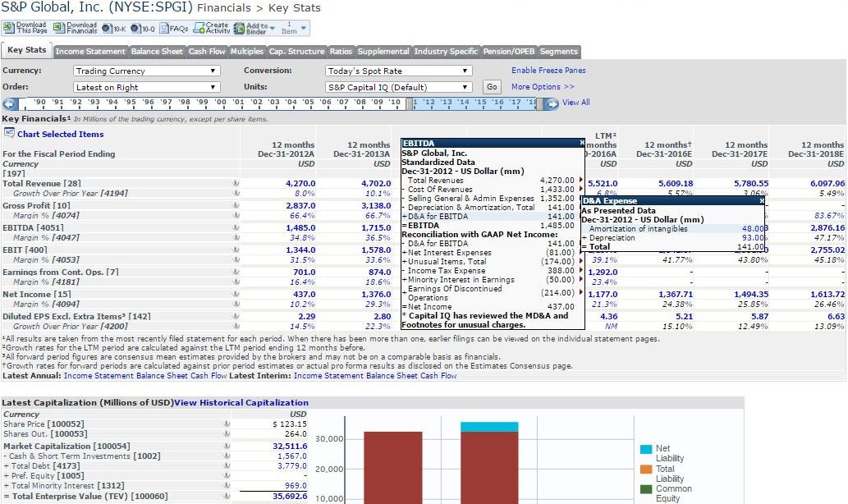Click Net Liability legend color swatch
Image resolution: width=848 pixels, height=504 pixels.
pyautogui.click(x=646, y=449)
